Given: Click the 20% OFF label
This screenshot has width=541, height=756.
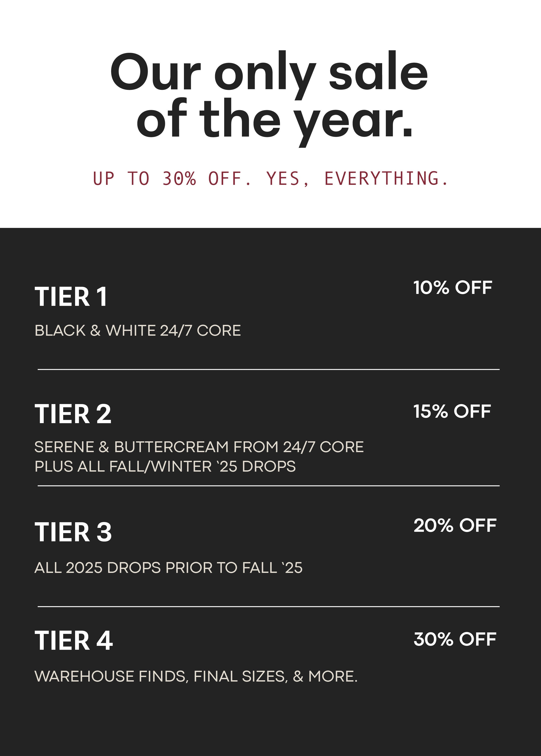Looking at the screenshot, I should pyautogui.click(x=455, y=525).
